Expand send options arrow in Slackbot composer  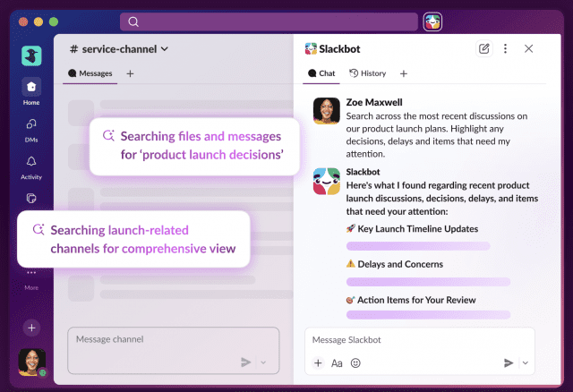(525, 362)
